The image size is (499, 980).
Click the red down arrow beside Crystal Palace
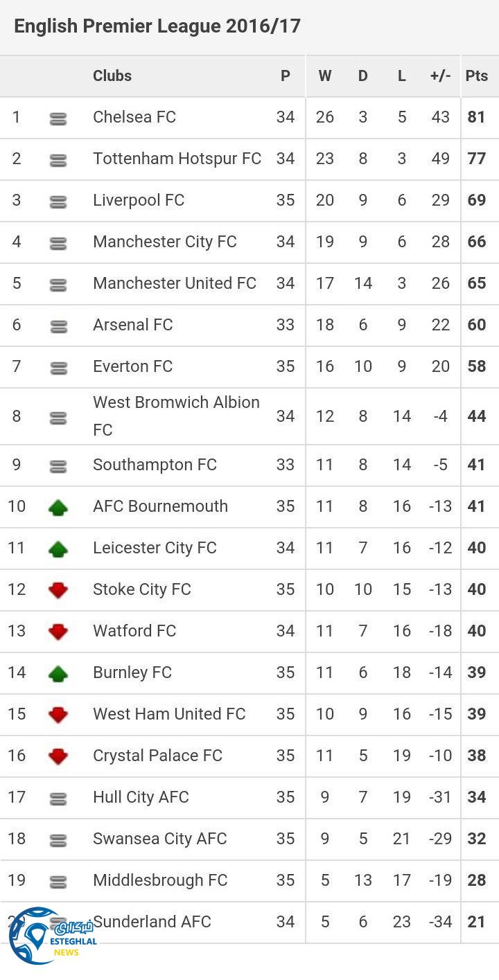(x=58, y=756)
